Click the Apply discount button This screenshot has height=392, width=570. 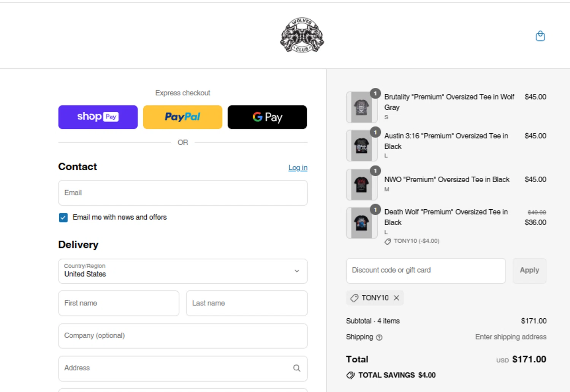point(529,271)
